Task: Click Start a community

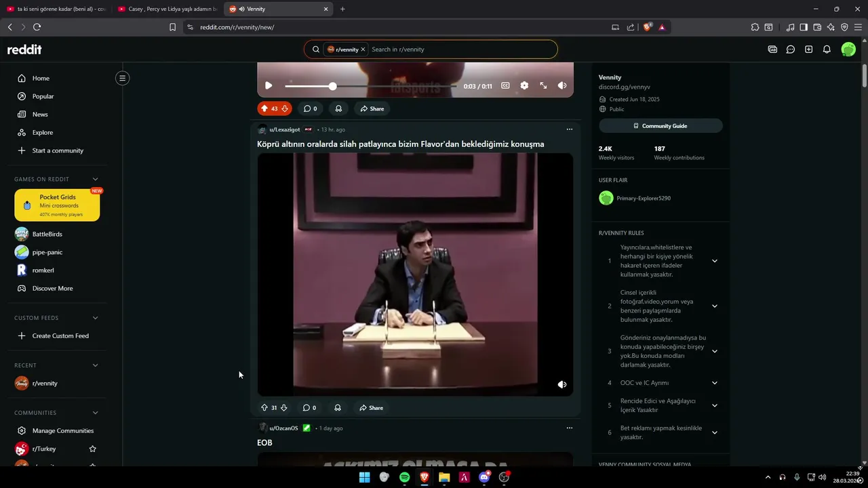Action: (x=58, y=150)
